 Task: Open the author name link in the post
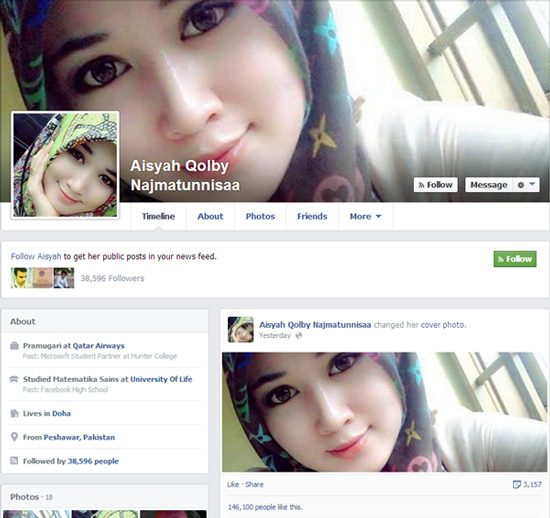click(315, 325)
